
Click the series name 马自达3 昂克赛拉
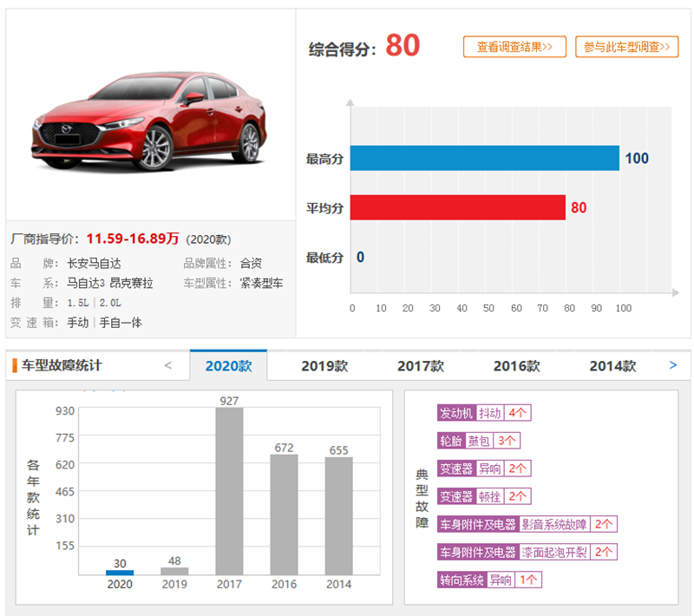110,283
